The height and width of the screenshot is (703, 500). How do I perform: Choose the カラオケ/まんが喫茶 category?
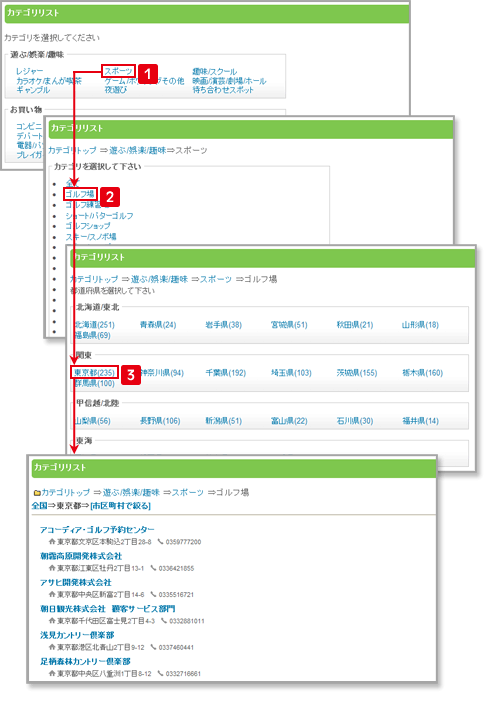(x=49, y=81)
